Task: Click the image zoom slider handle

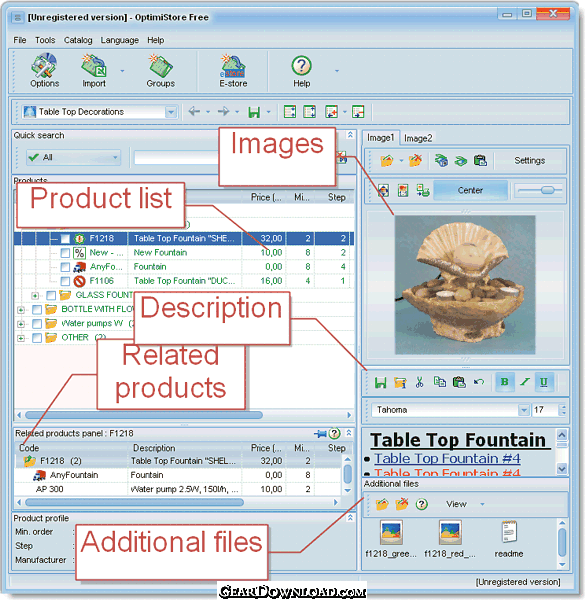Action: click(x=548, y=190)
